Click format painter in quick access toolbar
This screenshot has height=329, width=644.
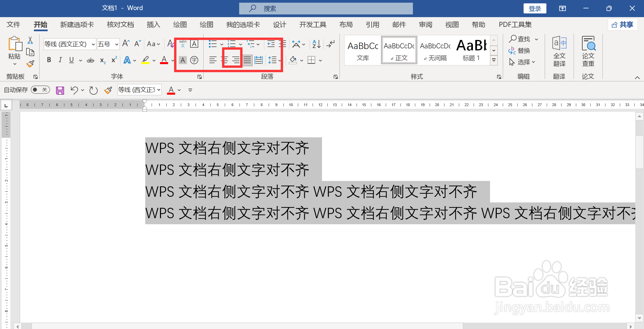(x=108, y=90)
